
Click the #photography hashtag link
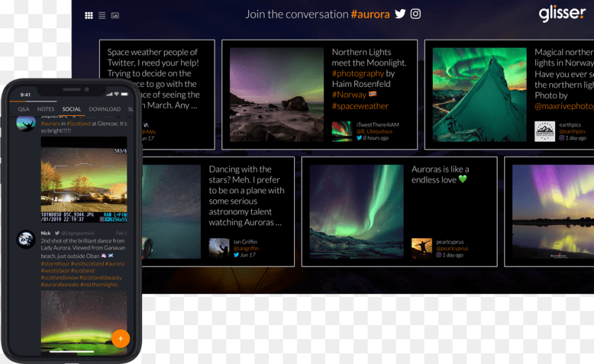pyautogui.click(x=358, y=74)
